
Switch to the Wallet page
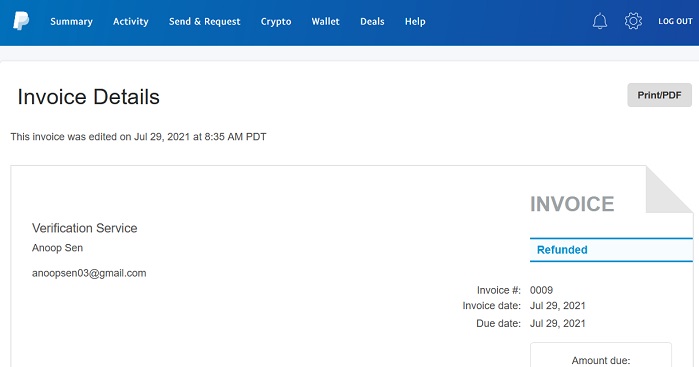[325, 21]
